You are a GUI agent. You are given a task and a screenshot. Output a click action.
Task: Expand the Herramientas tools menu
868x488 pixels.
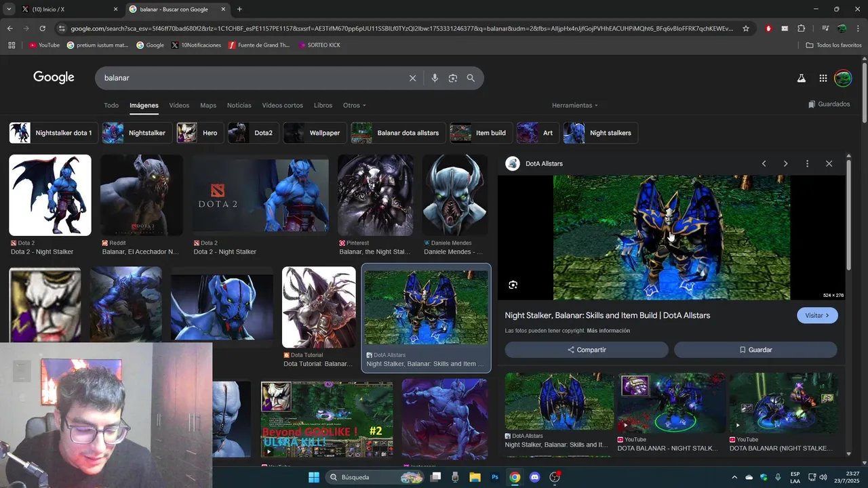(575, 105)
